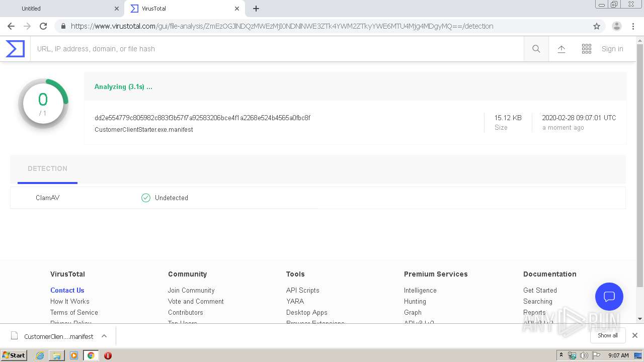Viewport: 644px width, 362px height.
Task: Open File Explorer from taskbar
Action: tap(57, 355)
